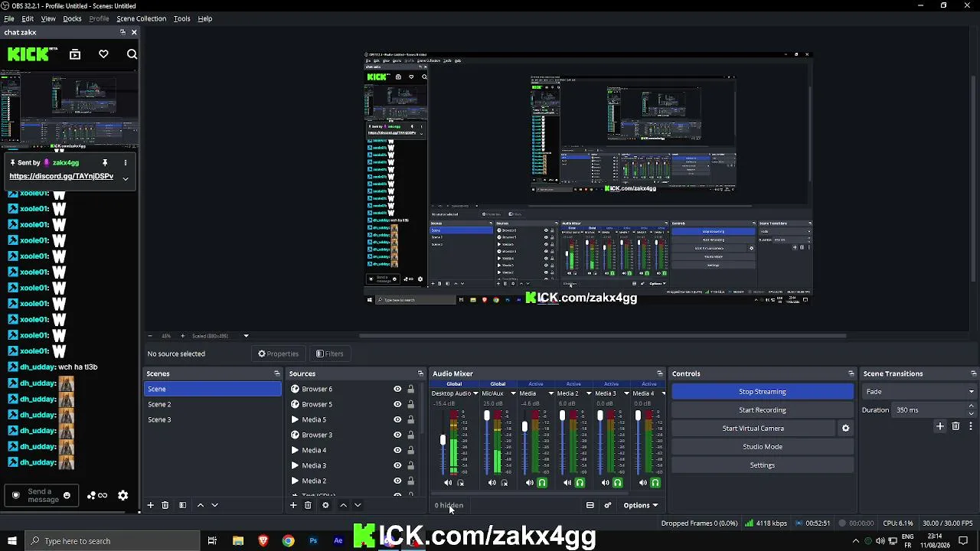Enable Studio Mode
The height and width of the screenshot is (551, 980).
coord(763,447)
